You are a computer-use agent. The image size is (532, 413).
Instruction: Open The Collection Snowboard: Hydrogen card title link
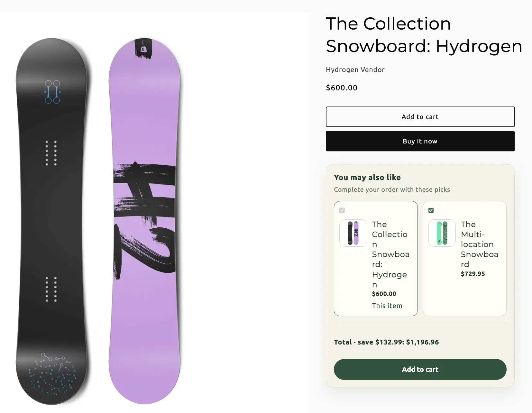pyautogui.click(x=390, y=254)
